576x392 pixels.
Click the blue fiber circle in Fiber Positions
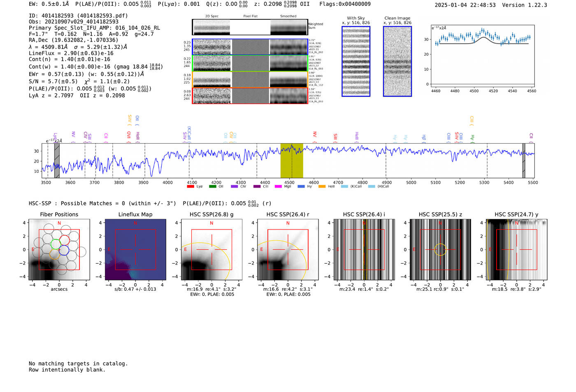[x=64, y=250]
